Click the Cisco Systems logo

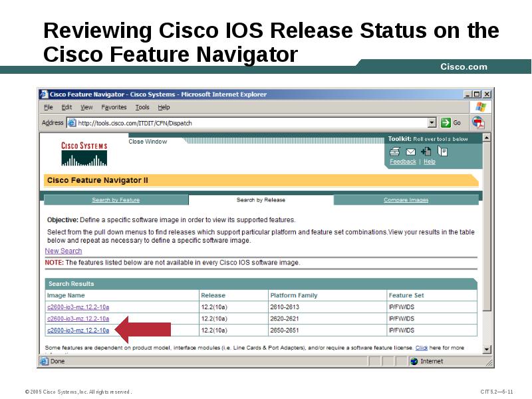click(84, 154)
